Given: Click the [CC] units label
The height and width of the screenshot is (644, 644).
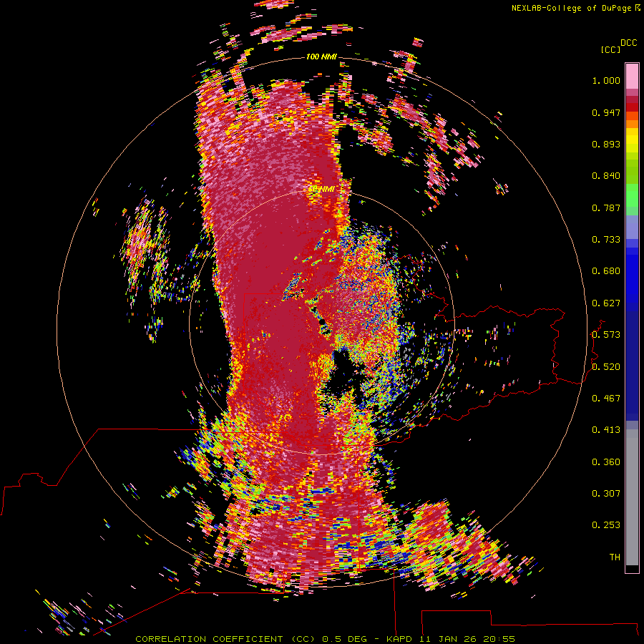Looking at the screenshot, I should [x=611, y=49].
